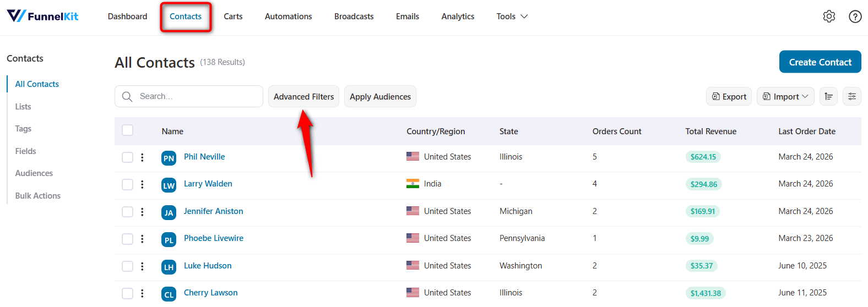868x307 pixels.
Task: Click the LH avatar badge
Action: [169, 267]
